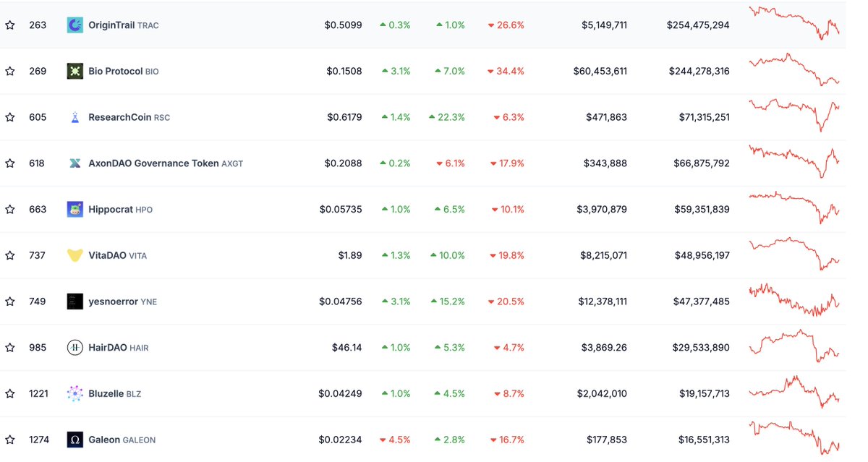Viewport: 868px width, 462px height.
Task: View Bluzelle 7-day sparkline chart
Action: point(794,393)
